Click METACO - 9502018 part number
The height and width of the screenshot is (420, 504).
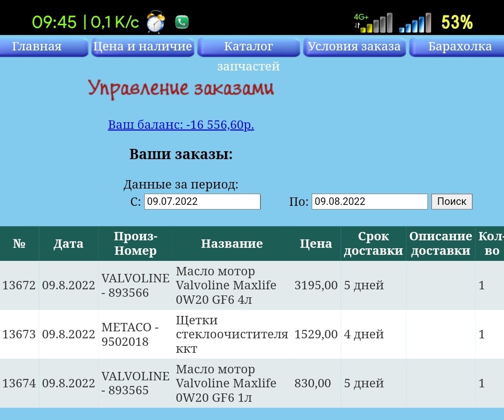point(130,334)
